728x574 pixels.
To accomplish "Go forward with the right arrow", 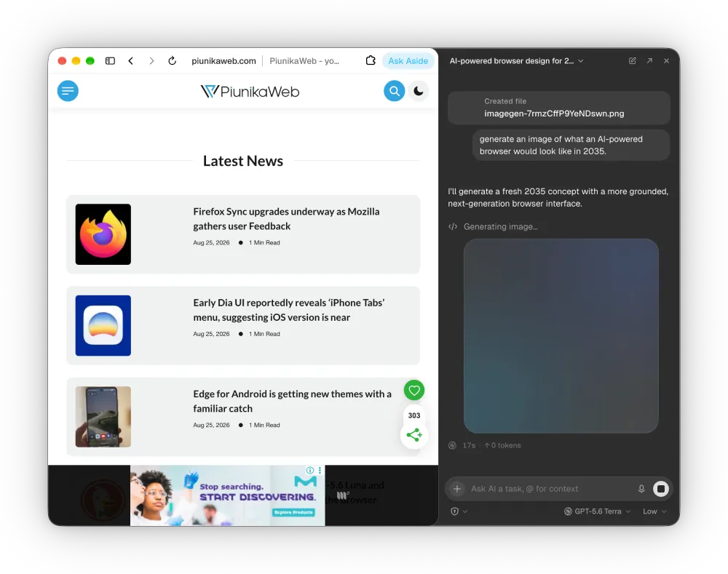I will pyautogui.click(x=151, y=61).
